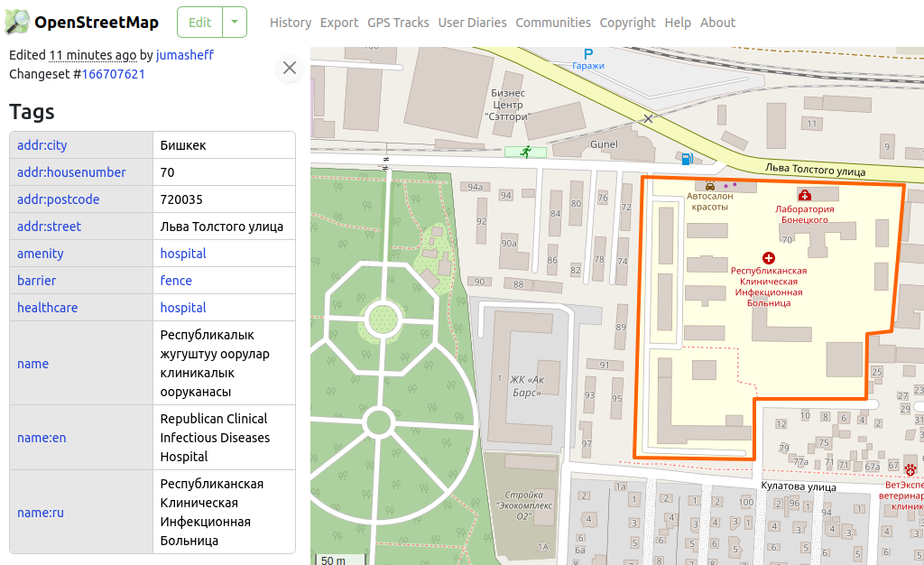This screenshot has height=565, width=924.
Task: Click the Edit button
Action: (199, 23)
